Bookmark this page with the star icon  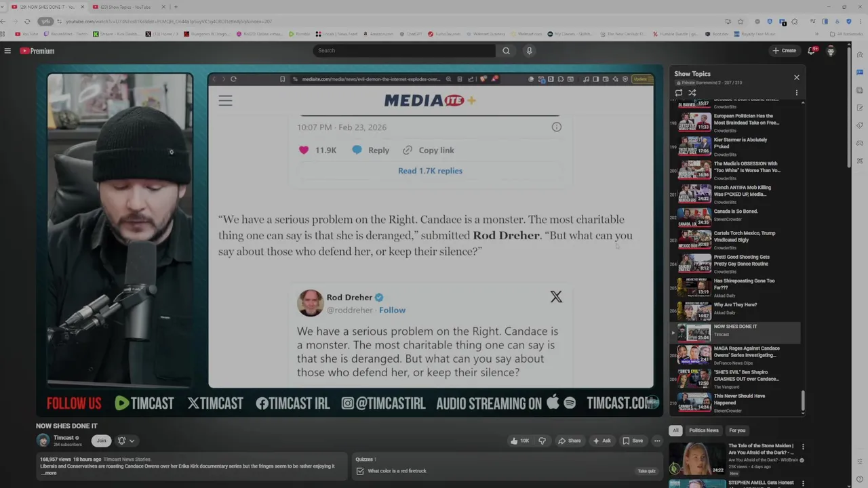741,21
